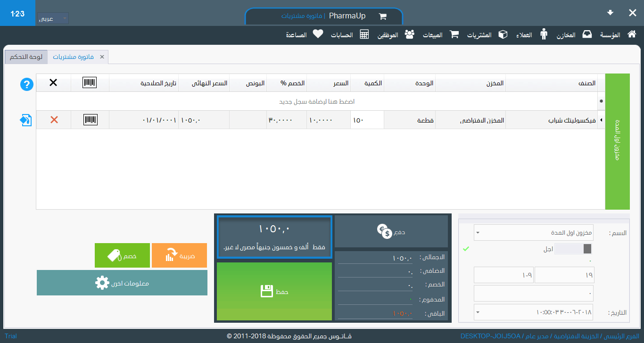Open معلومات اخرى settings button

pos(122,283)
